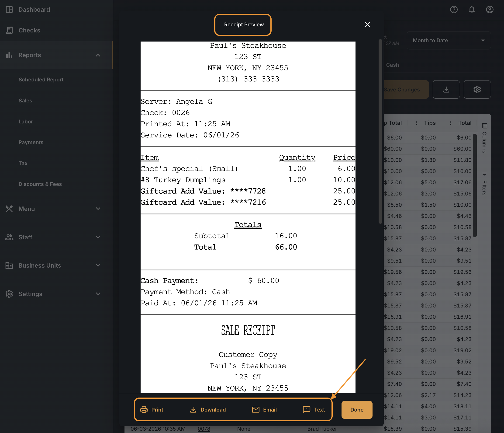Open Scheduled Report submenu item

(x=41, y=80)
